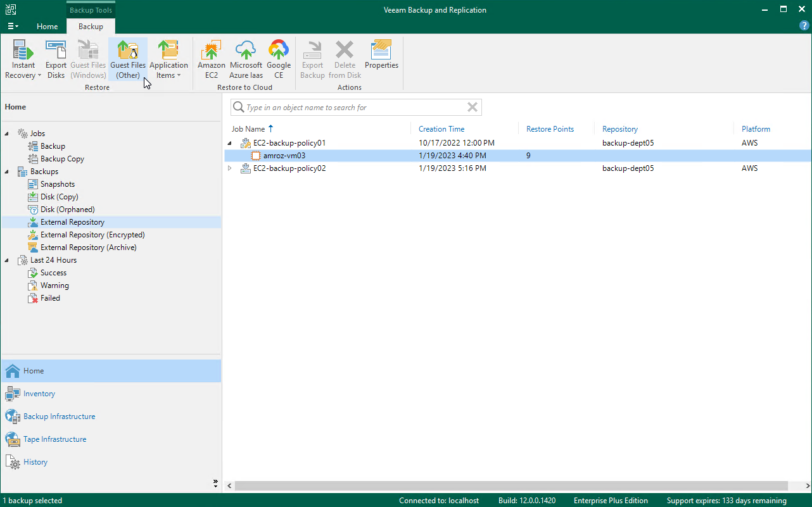Click the help question mark icon
Screen dimensions: 812x507
click(804, 26)
